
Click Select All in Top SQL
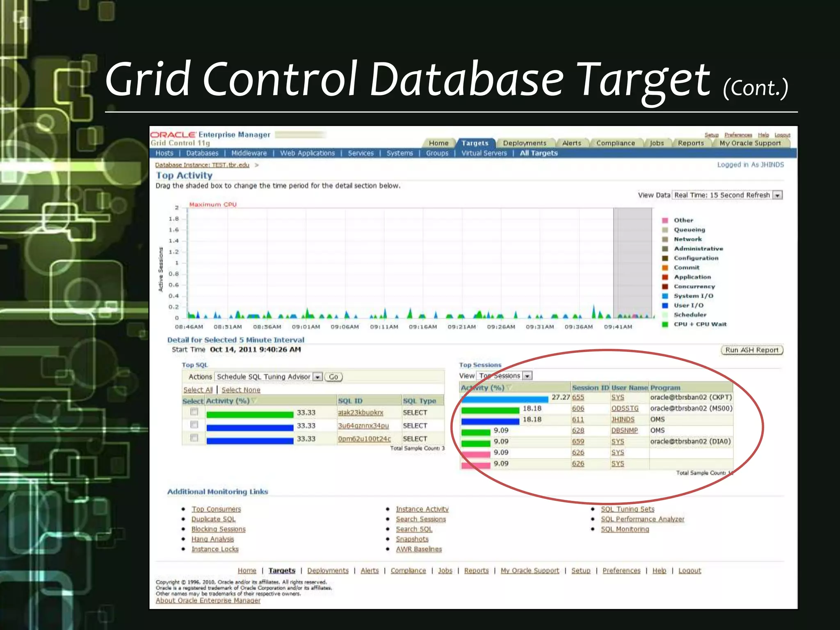tap(198, 390)
